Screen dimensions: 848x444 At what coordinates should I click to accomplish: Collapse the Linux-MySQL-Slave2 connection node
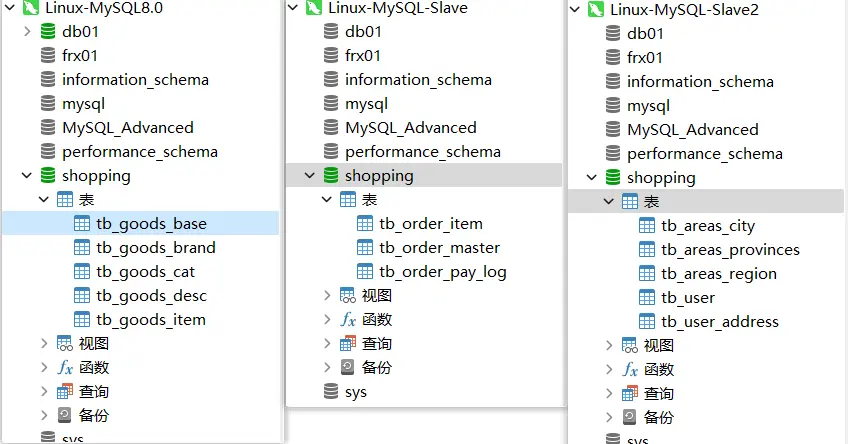click(x=575, y=10)
